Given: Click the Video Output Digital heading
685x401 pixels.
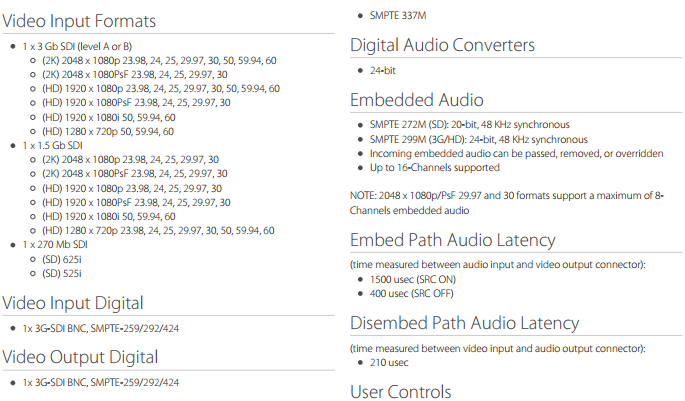Looking at the screenshot, I should (79, 356).
